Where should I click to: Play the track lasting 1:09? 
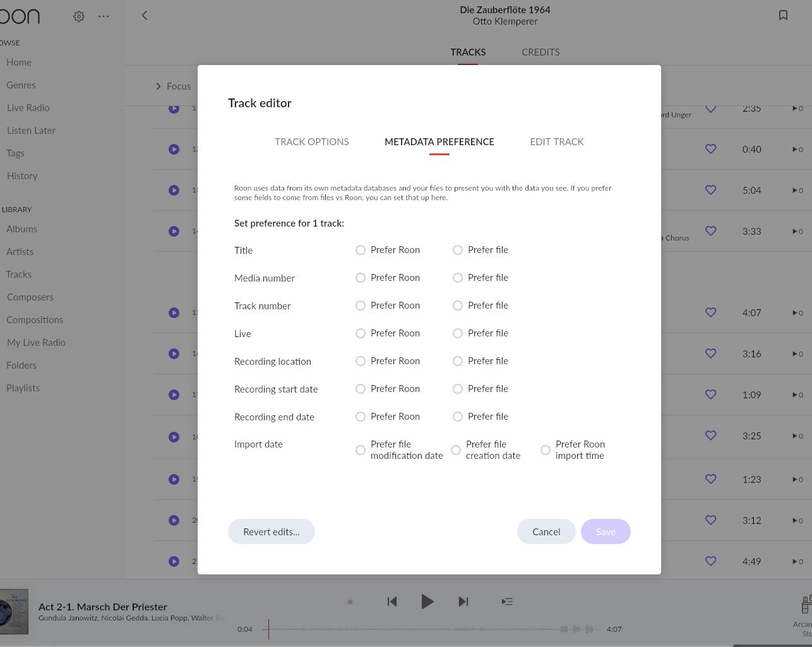pos(174,395)
